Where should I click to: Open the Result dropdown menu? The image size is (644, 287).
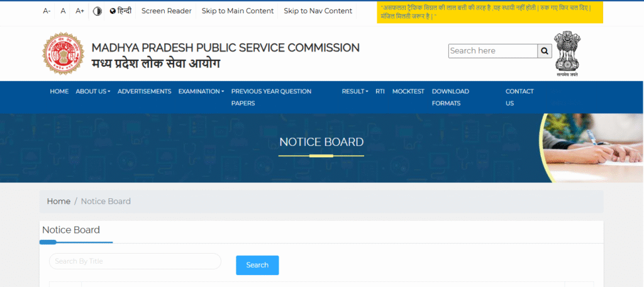coord(355,91)
